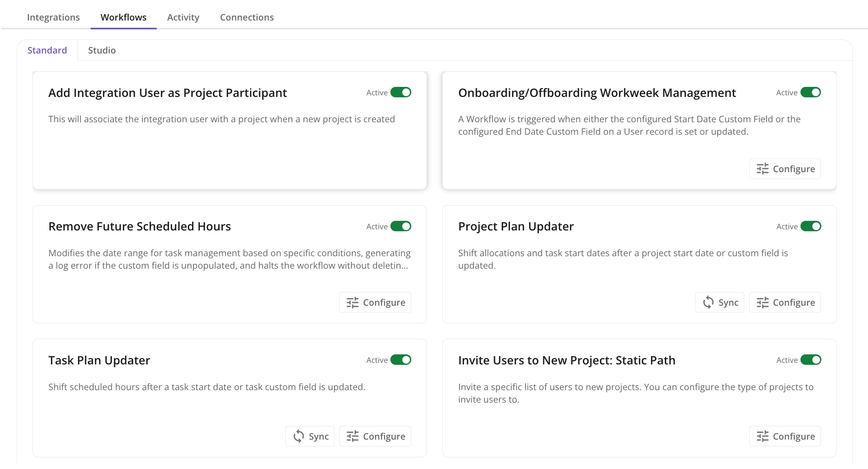Click description text 'Shift scheduled hours after a task start date'
868x469 pixels.
click(207, 387)
